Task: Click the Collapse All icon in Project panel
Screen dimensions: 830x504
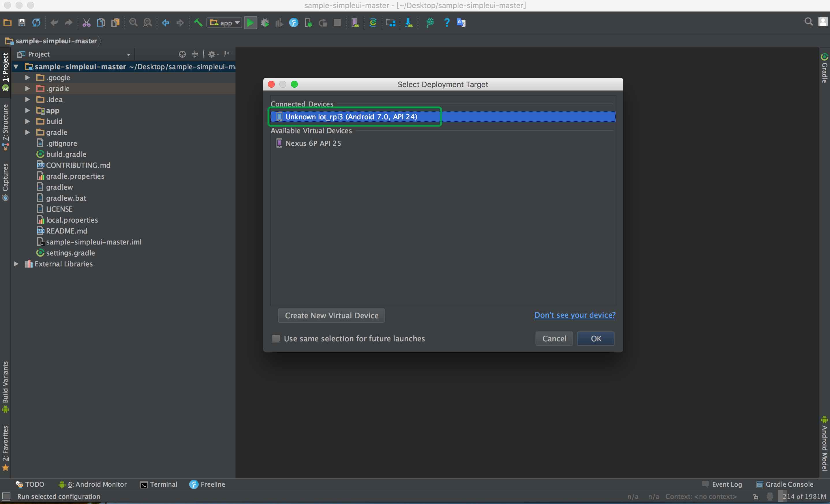Action: point(195,54)
